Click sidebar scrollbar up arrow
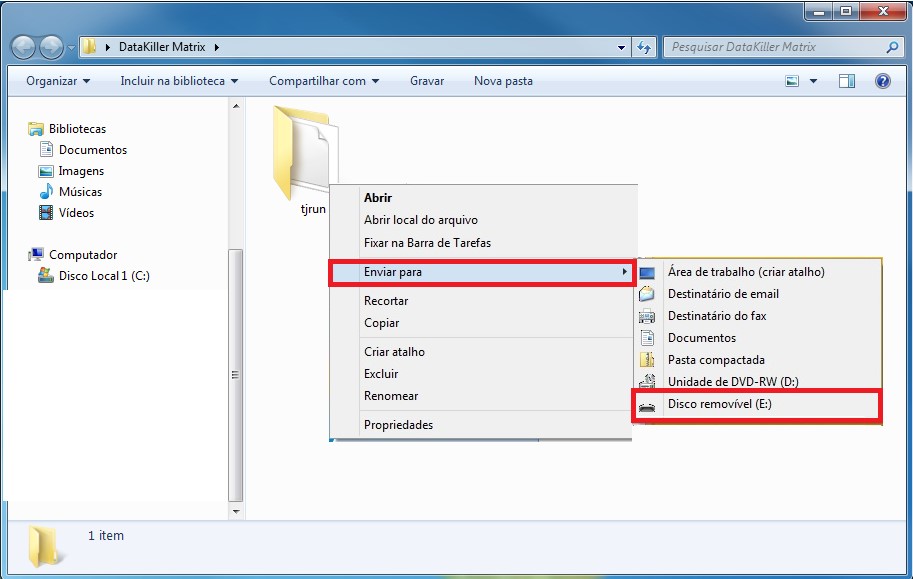Image resolution: width=913 pixels, height=579 pixels. (236, 106)
